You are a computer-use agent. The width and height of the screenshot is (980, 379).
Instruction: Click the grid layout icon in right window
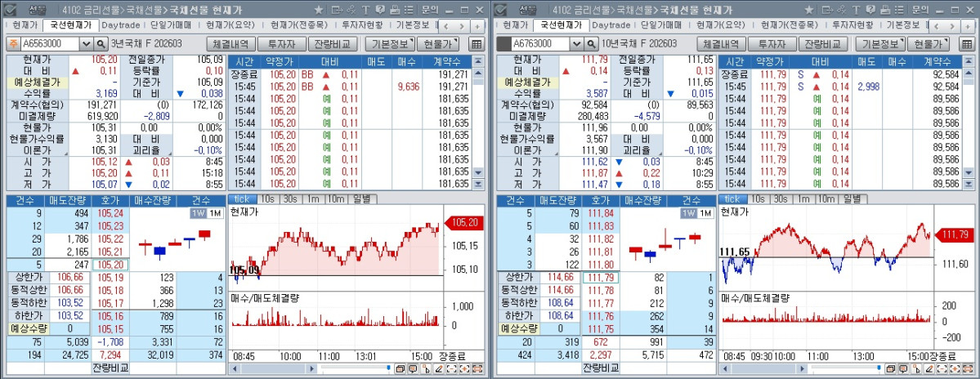point(967,44)
